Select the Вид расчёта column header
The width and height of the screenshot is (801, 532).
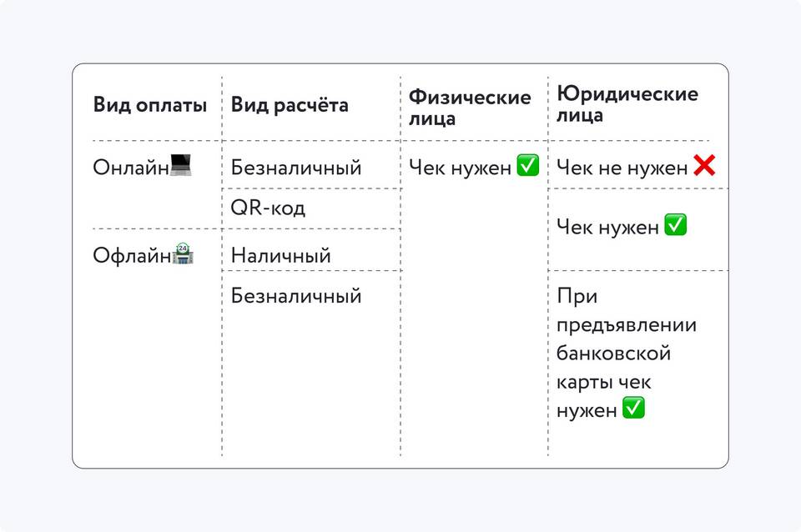(x=290, y=105)
